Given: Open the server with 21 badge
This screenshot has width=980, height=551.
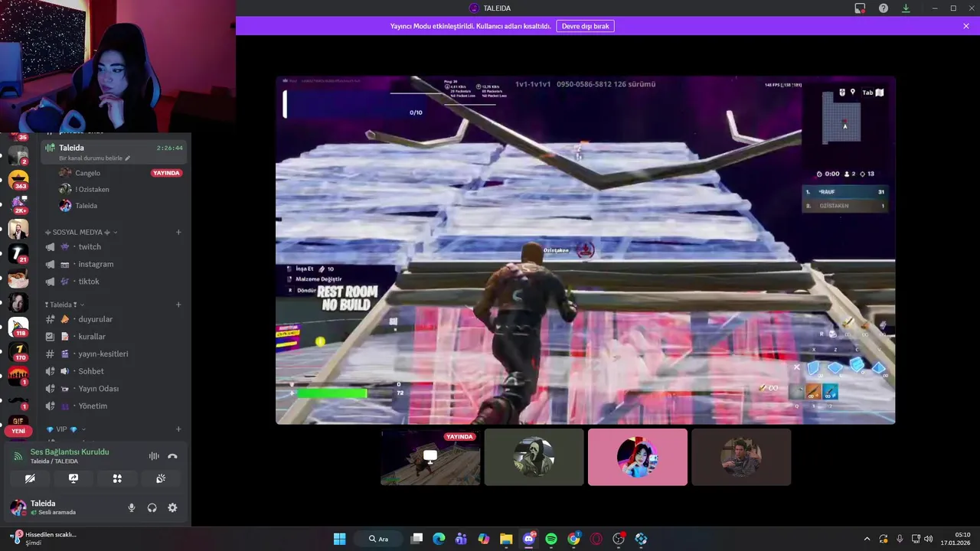Looking at the screenshot, I should tap(18, 253).
